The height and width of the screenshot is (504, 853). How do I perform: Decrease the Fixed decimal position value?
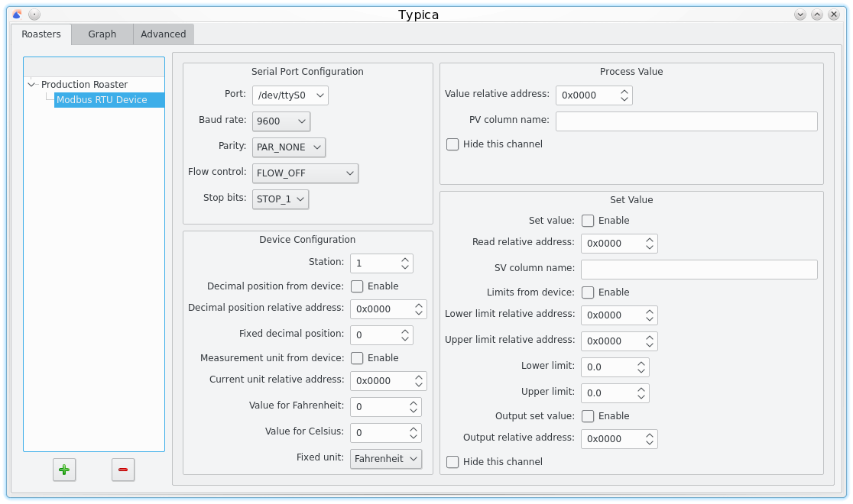click(x=405, y=339)
